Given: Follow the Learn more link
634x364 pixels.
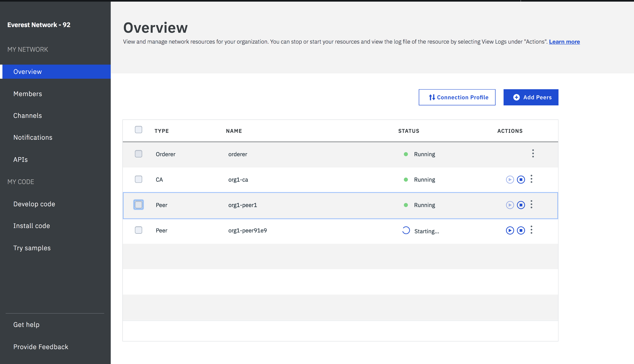Looking at the screenshot, I should tap(564, 42).
